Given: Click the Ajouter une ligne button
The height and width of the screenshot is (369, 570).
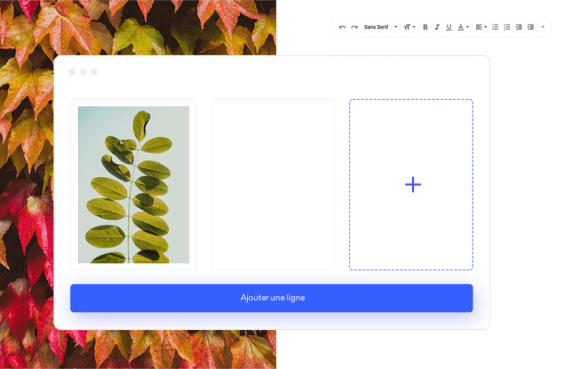Looking at the screenshot, I should [x=272, y=298].
